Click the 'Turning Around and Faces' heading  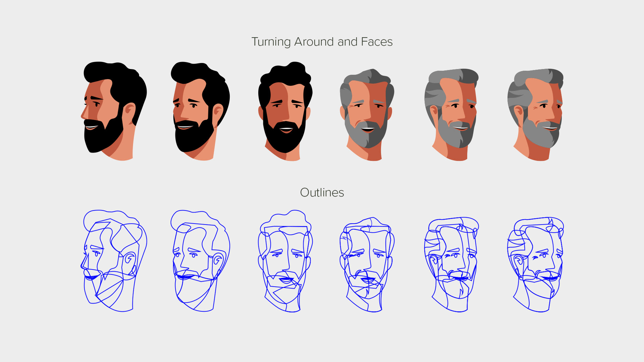(322, 42)
